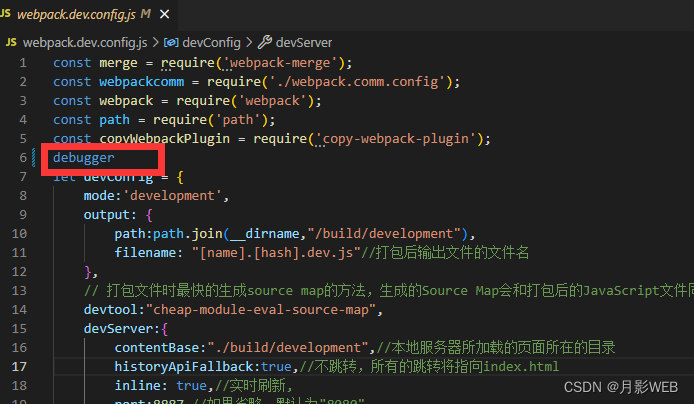694x404 pixels.
Task: Click output property on line 9
Action: 107,215
